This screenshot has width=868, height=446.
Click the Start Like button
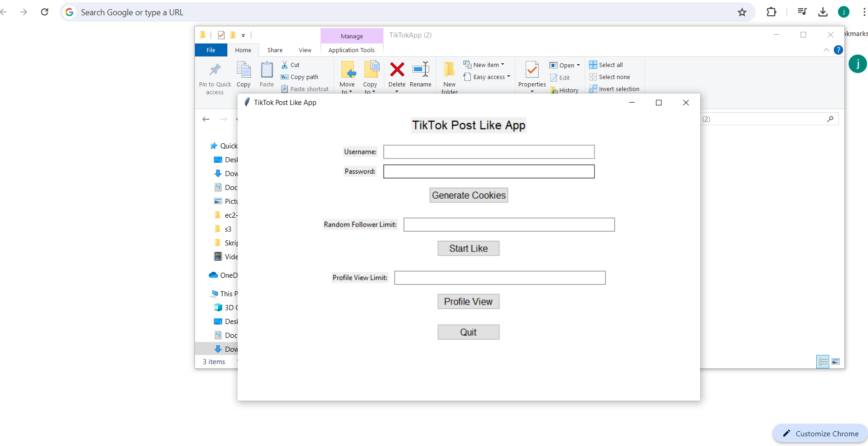tap(468, 248)
